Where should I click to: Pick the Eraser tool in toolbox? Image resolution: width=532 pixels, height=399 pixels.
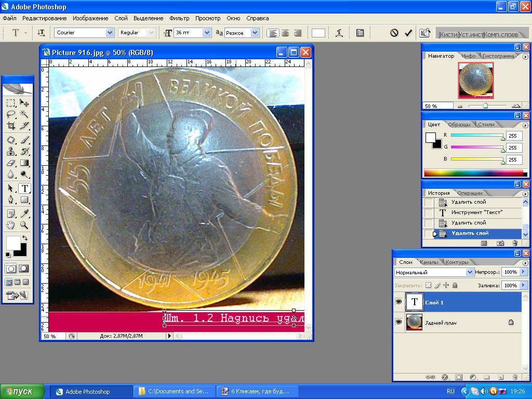coord(11,163)
